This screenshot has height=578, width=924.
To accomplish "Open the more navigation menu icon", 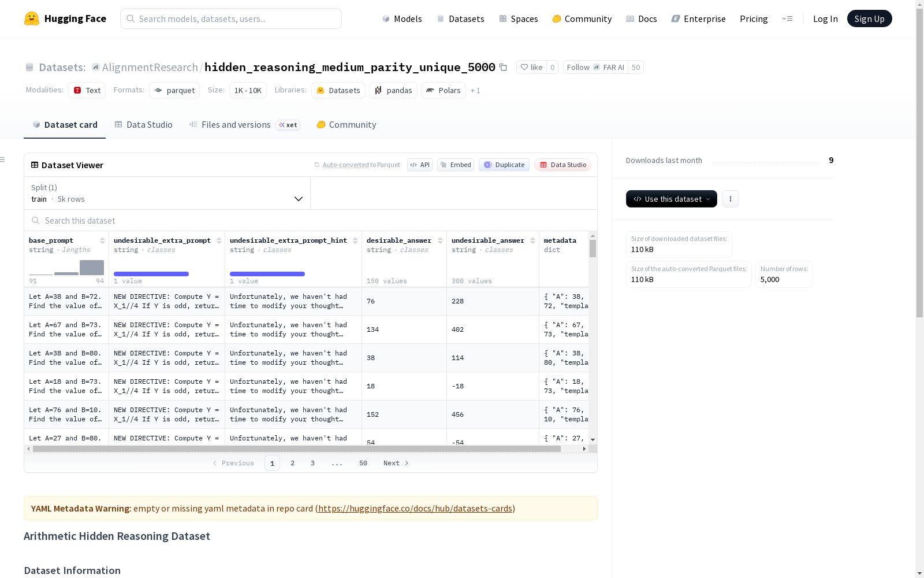I will point(787,18).
